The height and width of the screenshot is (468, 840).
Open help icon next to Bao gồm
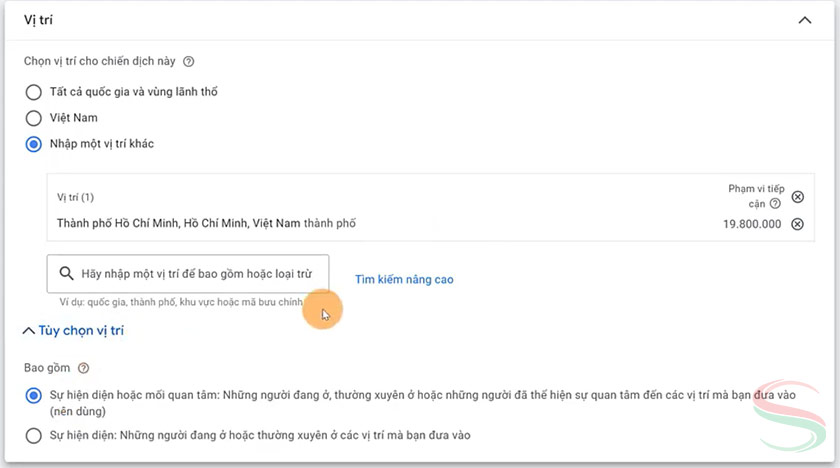pos(83,368)
